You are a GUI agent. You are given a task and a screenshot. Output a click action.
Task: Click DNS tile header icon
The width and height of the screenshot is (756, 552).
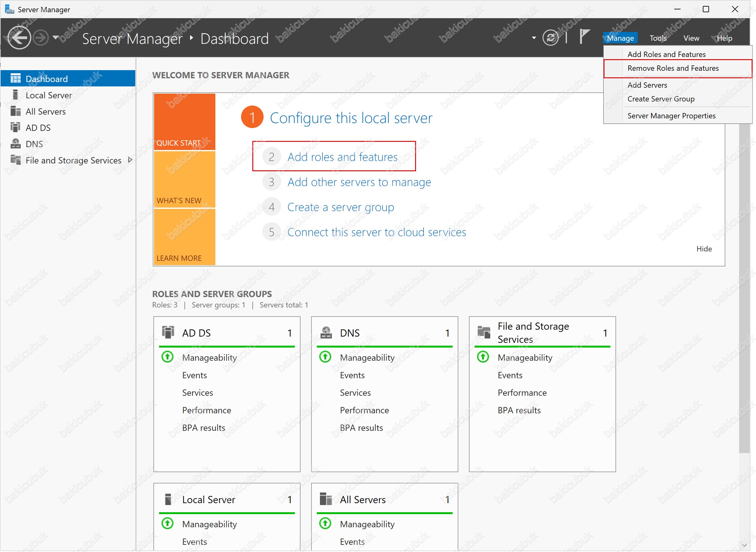tap(326, 332)
